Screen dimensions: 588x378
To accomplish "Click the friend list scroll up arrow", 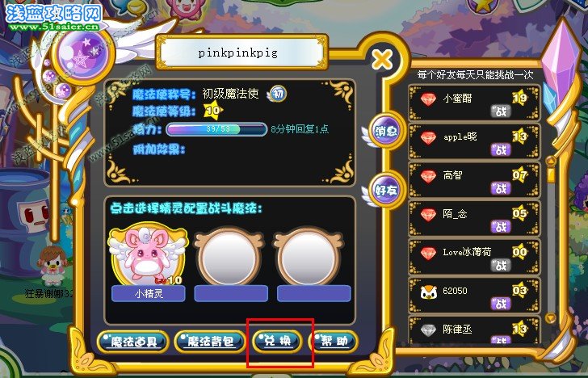I will [551, 162].
